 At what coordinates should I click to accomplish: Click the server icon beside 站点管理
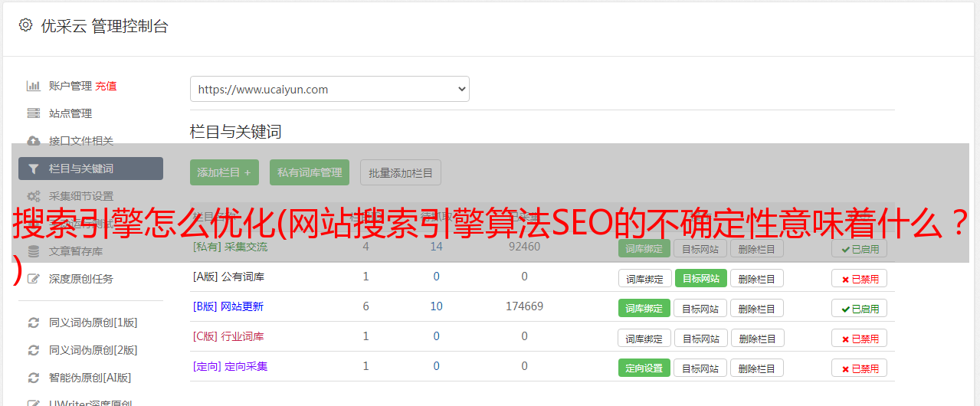click(x=33, y=113)
